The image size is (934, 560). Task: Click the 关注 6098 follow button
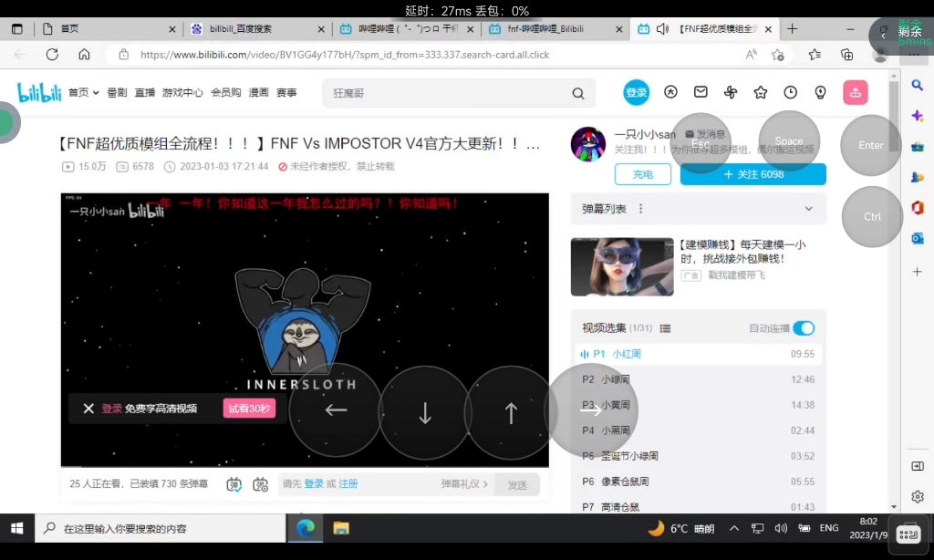point(753,174)
